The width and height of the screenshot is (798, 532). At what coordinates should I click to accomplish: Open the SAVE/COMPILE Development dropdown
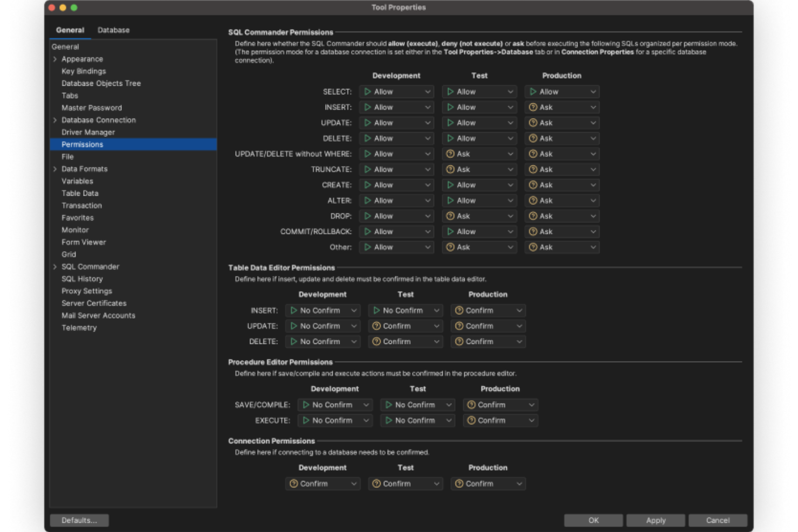334,405
